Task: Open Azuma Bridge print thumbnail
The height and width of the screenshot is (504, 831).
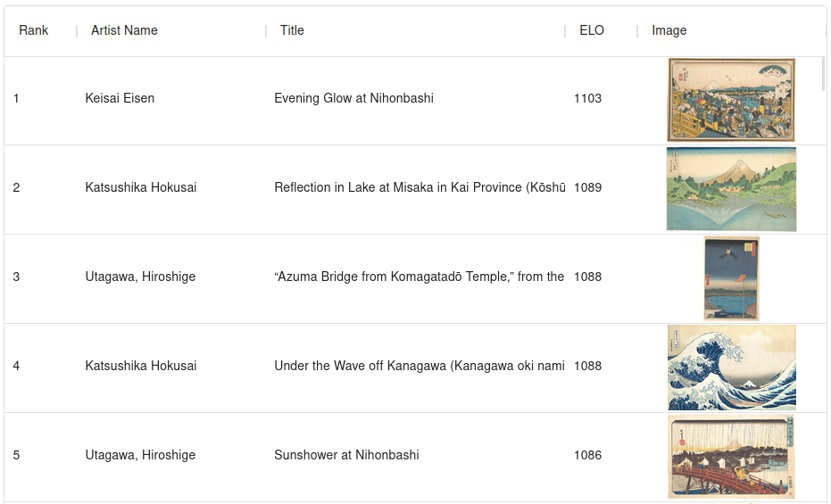Action: pos(731,278)
